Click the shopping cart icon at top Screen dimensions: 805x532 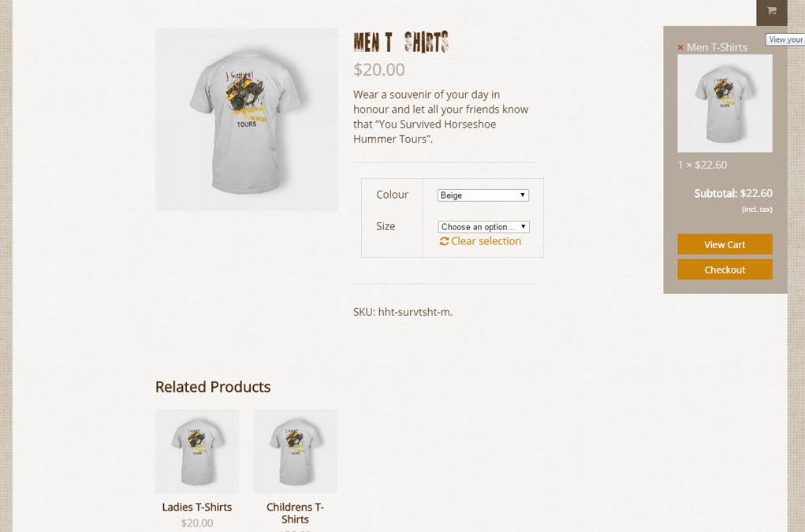coord(771,11)
